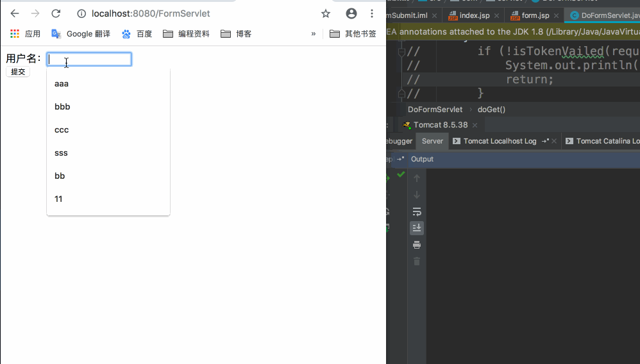Clear console with the trash icon
The image size is (640, 364).
click(417, 261)
